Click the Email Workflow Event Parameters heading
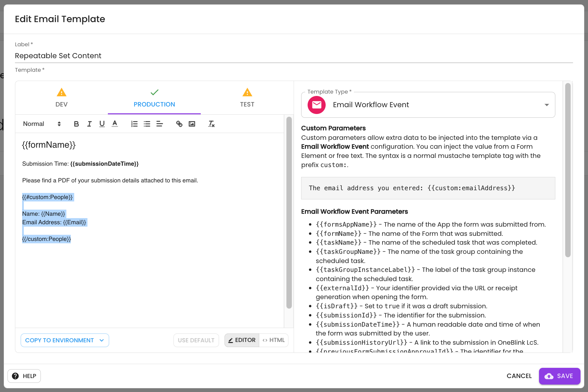 click(354, 212)
